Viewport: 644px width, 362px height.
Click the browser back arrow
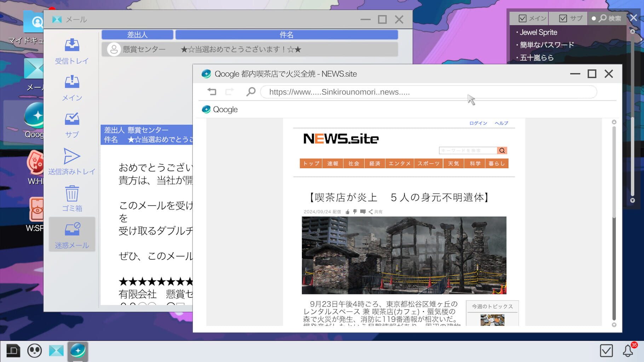click(x=212, y=92)
